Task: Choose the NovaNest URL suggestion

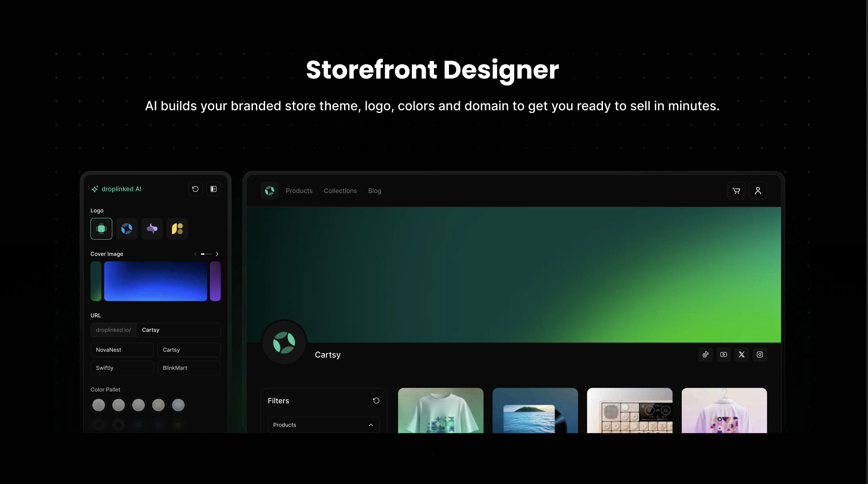Action: [122, 350]
